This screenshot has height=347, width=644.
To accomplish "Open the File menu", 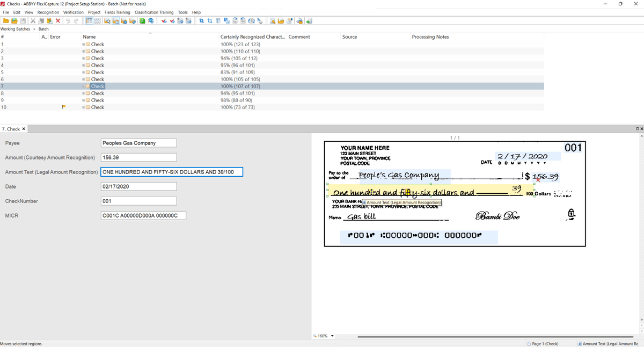I will [x=6, y=12].
